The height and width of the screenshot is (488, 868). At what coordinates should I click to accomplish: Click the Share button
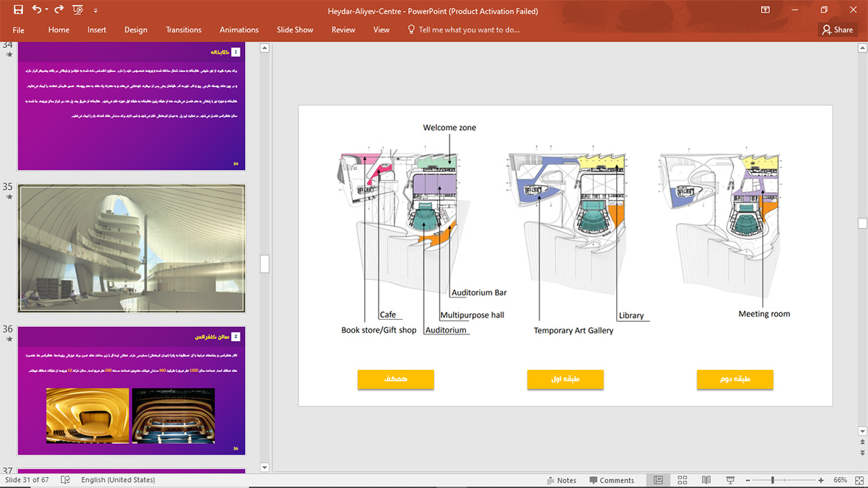click(x=838, y=30)
